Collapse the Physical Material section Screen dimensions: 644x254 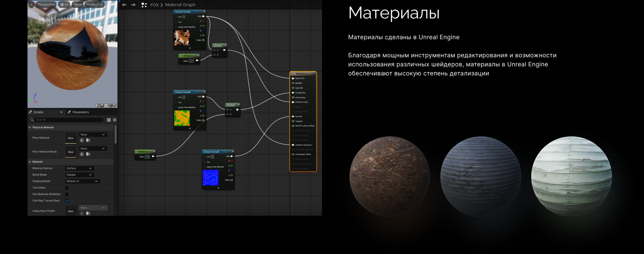click(30, 128)
